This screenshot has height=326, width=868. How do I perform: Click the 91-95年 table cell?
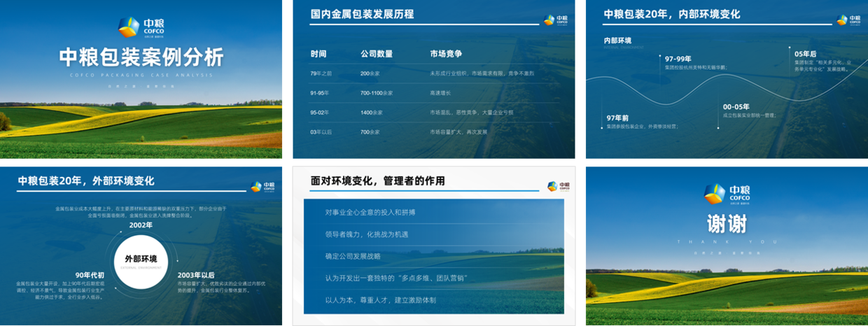point(320,92)
